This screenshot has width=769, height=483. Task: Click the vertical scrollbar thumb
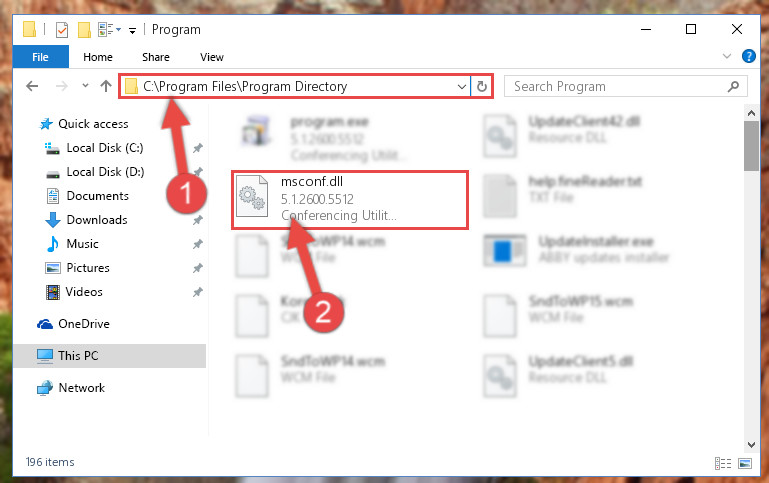pyautogui.click(x=751, y=146)
